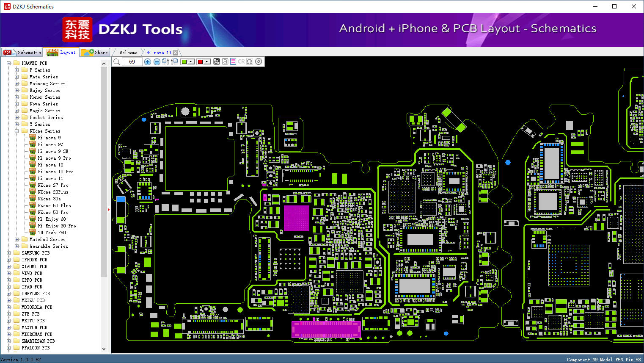Click the folder icon beside Pocket Series
644x363 pixels.
pos(25,117)
